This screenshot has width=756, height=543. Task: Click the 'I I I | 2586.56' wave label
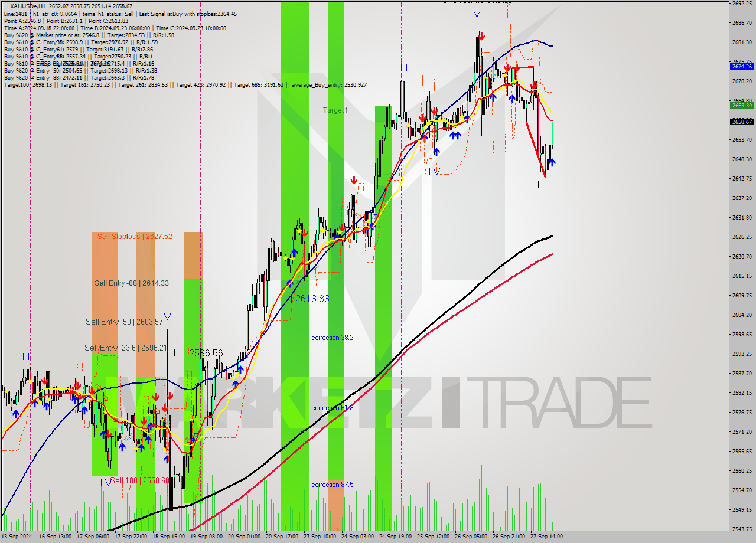point(198,353)
